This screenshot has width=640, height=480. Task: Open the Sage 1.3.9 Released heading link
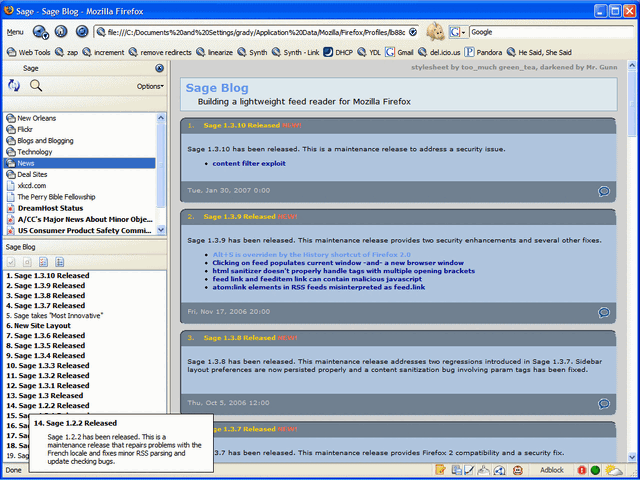(x=240, y=217)
